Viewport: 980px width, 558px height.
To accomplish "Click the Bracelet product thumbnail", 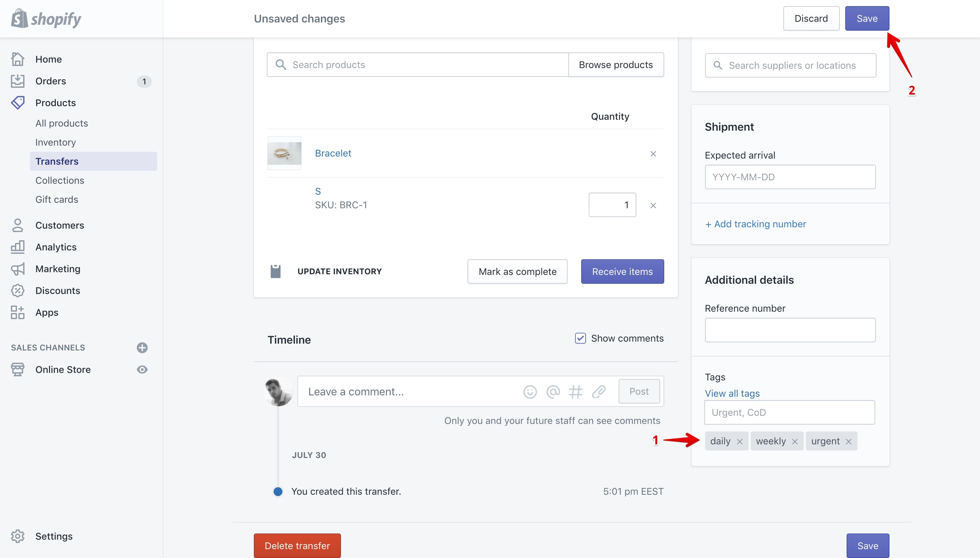I will coord(284,153).
